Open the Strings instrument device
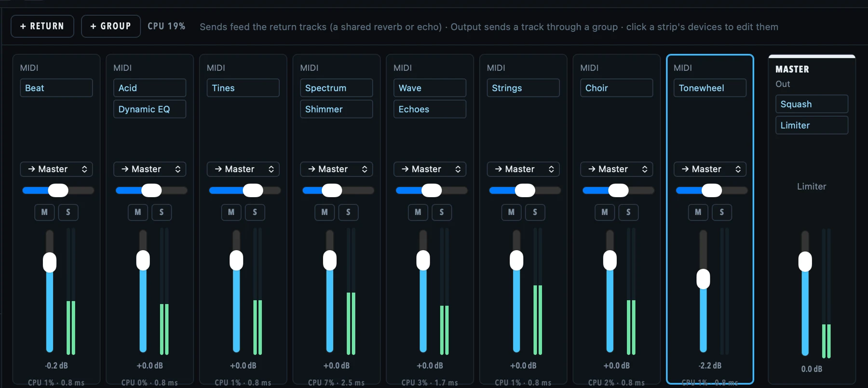The height and width of the screenshot is (388, 868). tap(523, 88)
